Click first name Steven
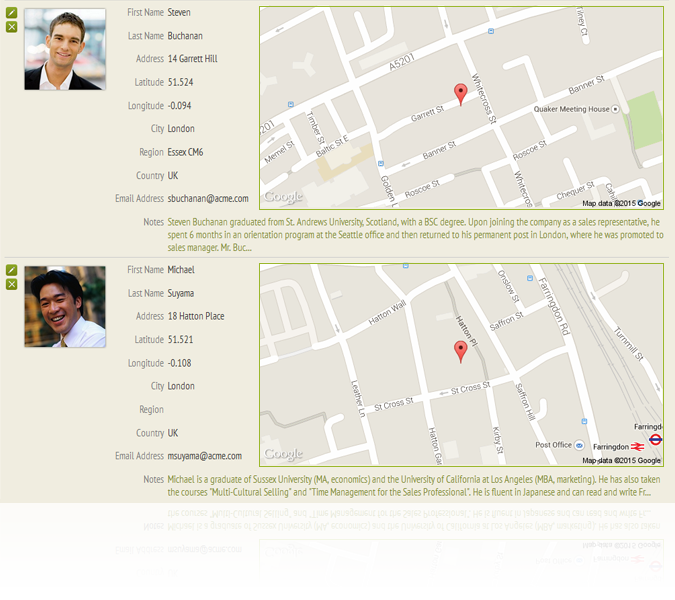Image resolution: width=675 pixels, height=600 pixels. point(179,12)
